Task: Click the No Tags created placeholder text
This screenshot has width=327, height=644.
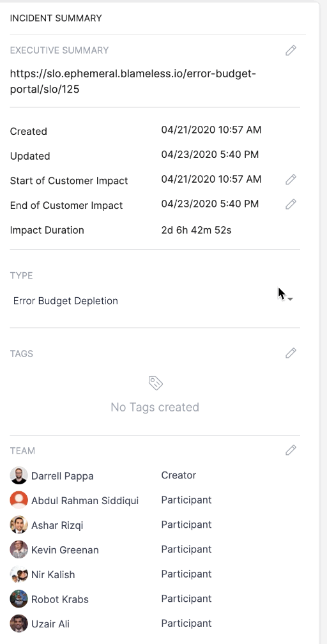Action: click(x=155, y=407)
